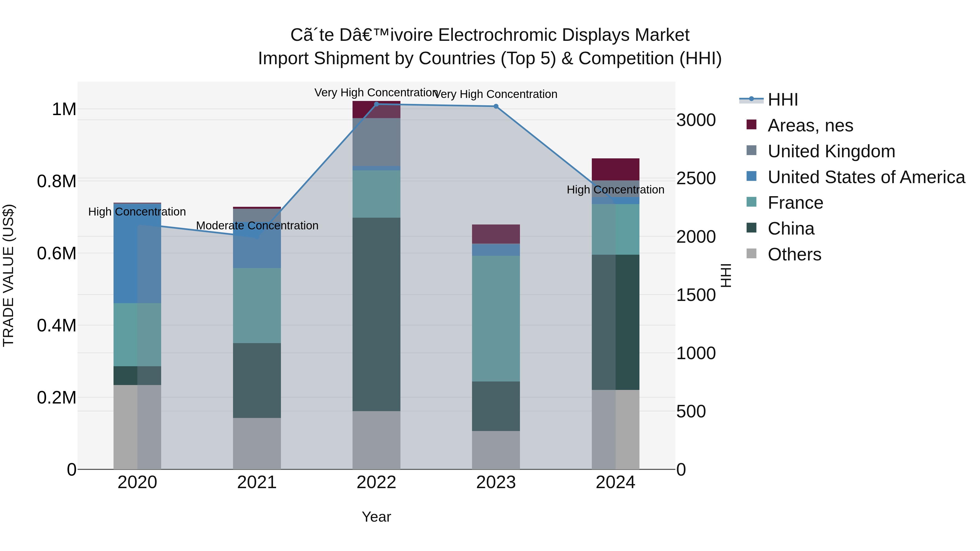Screen dimensions: 980x551
Task: Click the Areas, nes segment of 2024 bar
Action: [615, 169]
